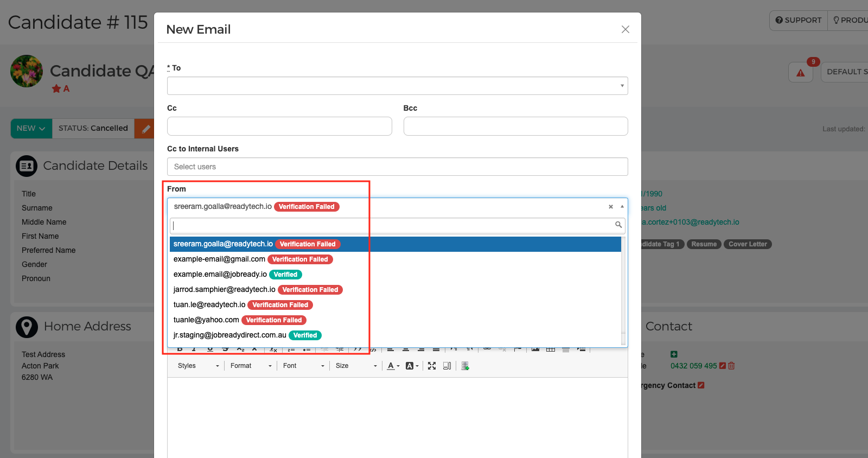868x458 pixels.
Task: Select tuanle@yahoo.com option
Action: tap(395, 320)
